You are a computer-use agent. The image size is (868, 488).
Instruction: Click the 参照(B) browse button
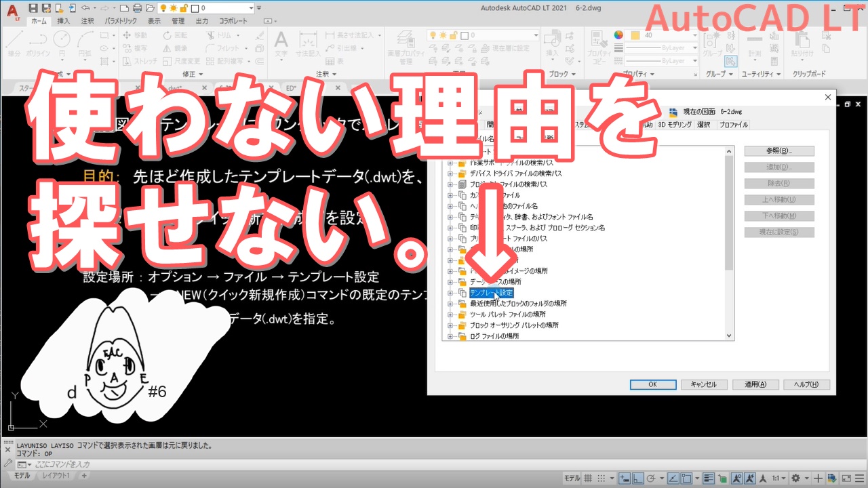(x=779, y=150)
